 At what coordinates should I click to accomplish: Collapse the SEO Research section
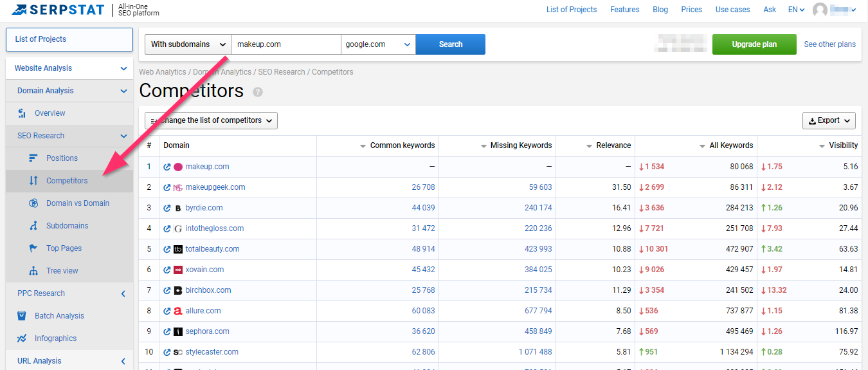pos(69,136)
